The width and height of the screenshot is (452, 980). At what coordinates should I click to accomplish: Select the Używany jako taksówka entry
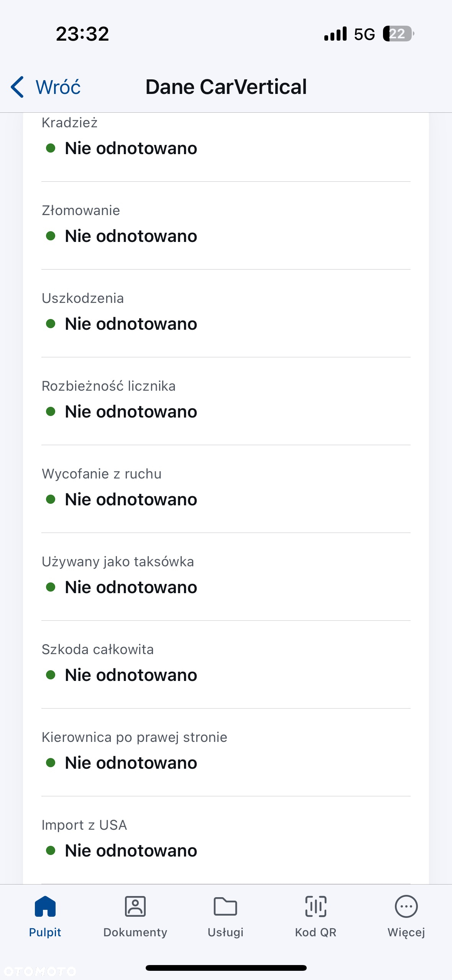coord(226,577)
